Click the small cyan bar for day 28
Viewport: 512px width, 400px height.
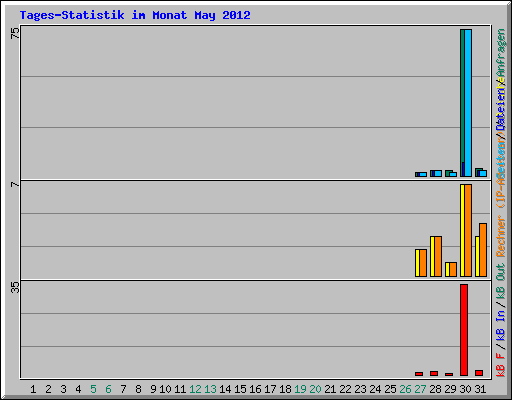(438, 174)
